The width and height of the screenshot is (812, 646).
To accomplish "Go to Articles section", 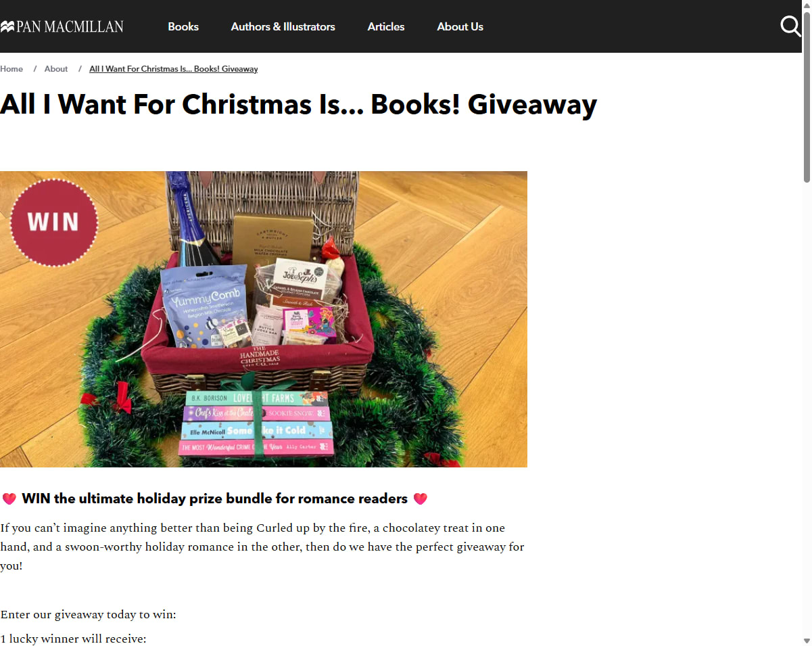I will click(386, 26).
